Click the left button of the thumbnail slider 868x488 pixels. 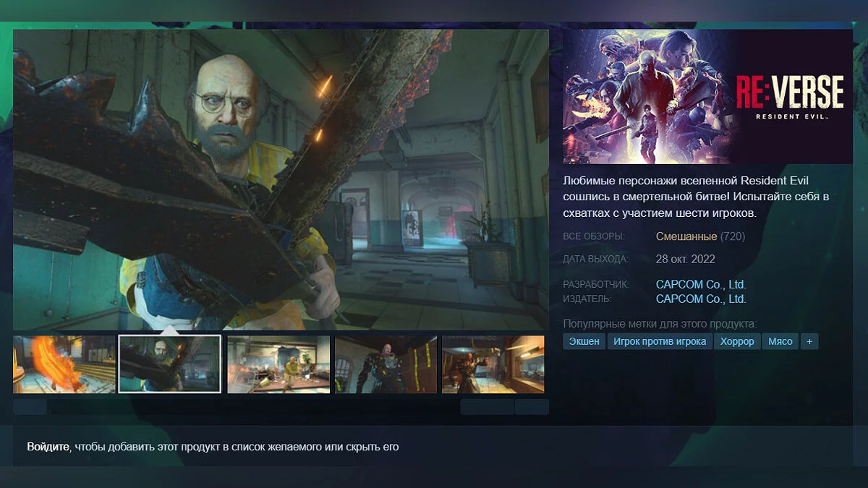(30, 407)
